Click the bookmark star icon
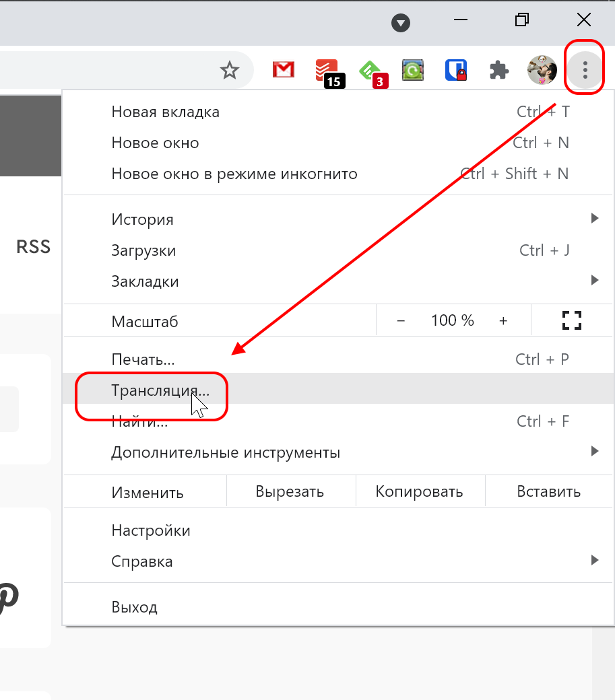The height and width of the screenshot is (700, 615). (x=230, y=70)
